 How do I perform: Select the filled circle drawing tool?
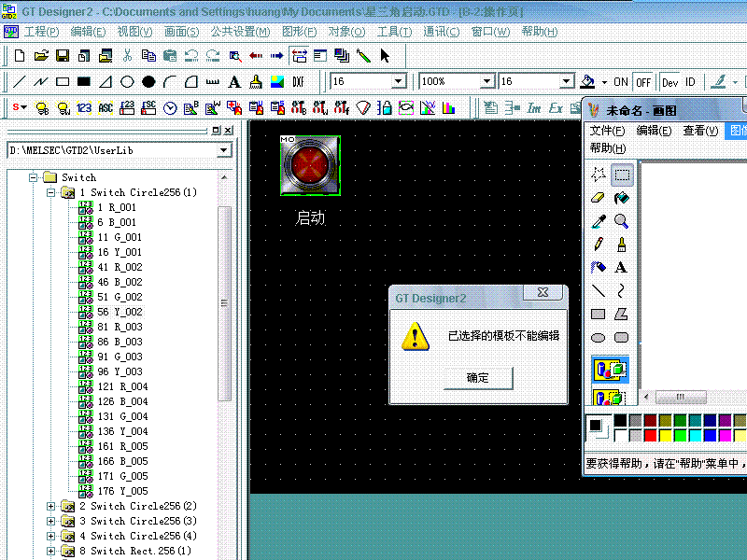pos(148,82)
